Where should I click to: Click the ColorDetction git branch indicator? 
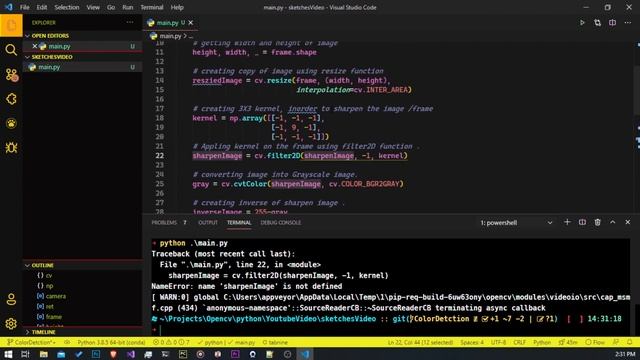(x=31, y=342)
